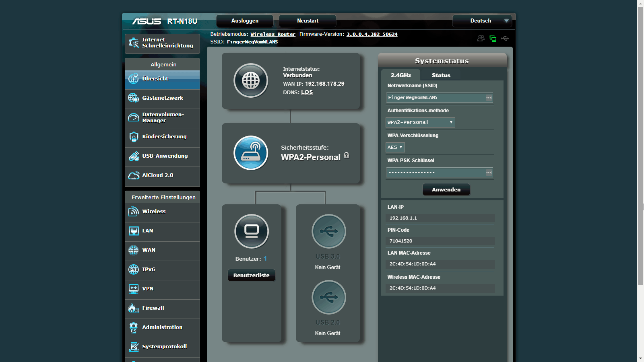This screenshot has height=362, width=644.
Task: Click the WAN globe icon in sidebar
Action: pos(134,250)
